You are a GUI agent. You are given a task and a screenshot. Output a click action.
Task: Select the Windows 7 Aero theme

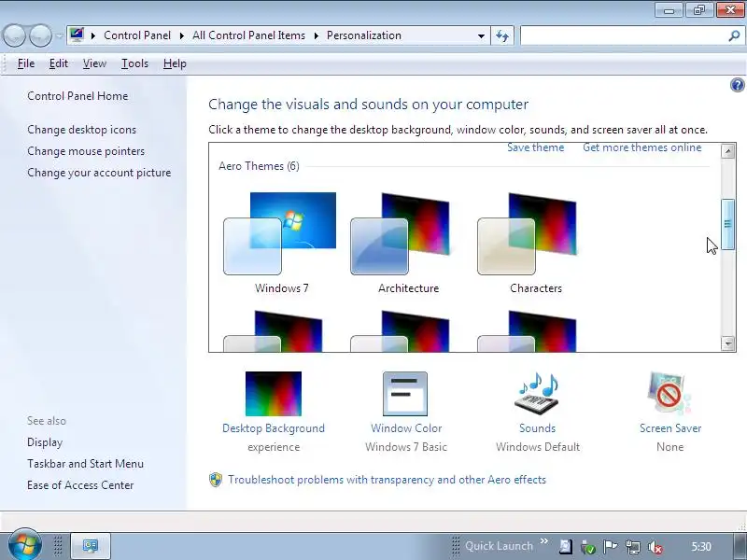point(280,243)
